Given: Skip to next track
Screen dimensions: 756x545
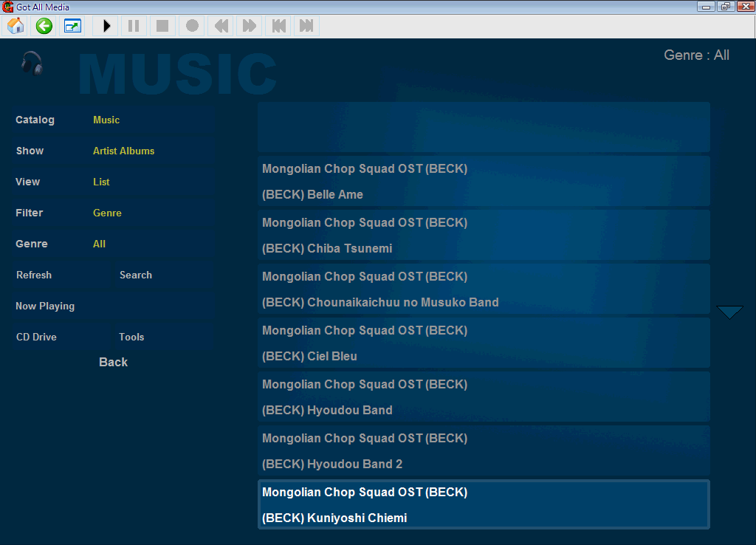Looking at the screenshot, I should click(306, 26).
